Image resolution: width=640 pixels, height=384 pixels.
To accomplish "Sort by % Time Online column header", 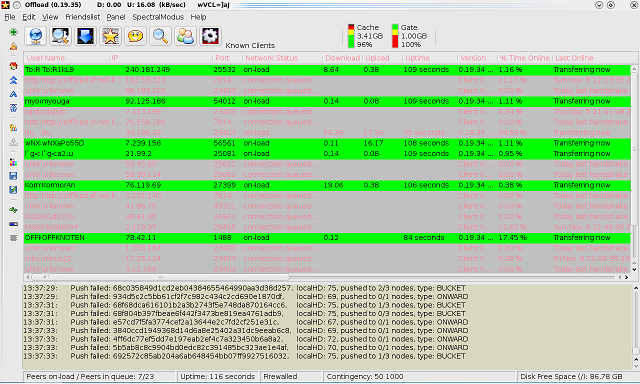I will pos(525,58).
